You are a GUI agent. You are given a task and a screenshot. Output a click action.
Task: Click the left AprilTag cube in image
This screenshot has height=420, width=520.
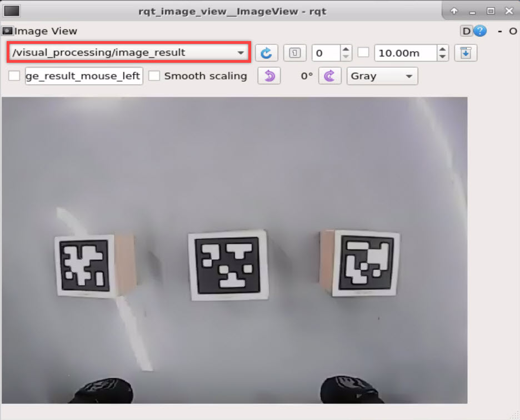95,266
